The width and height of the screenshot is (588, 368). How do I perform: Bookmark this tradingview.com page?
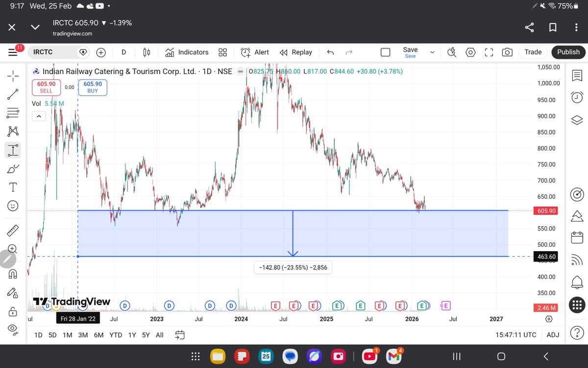553,27
